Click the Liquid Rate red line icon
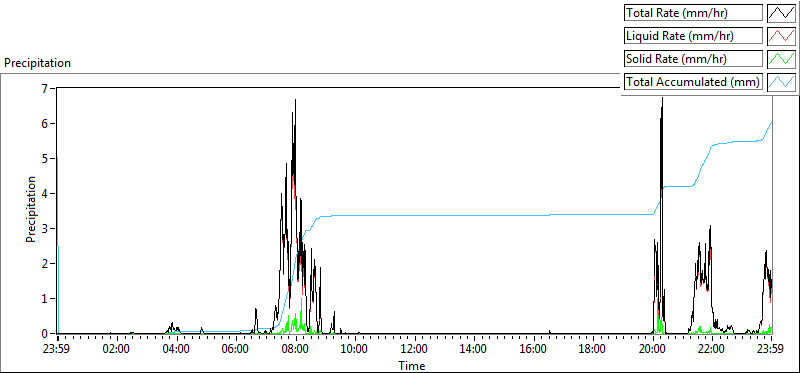This screenshot has width=800, height=373. [x=781, y=36]
